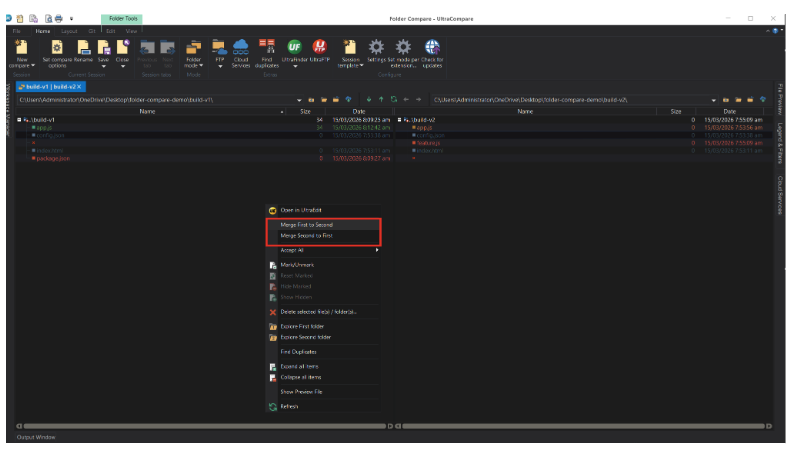Click the green refresh compare icon
This screenshot has height=449, width=792.
tap(394, 99)
